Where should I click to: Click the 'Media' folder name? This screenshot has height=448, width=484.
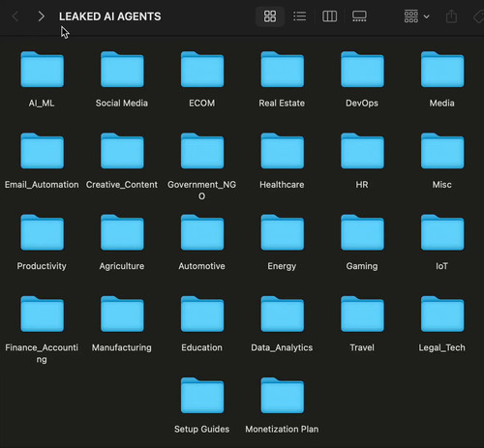pyautogui.click(x=442, y=104)
